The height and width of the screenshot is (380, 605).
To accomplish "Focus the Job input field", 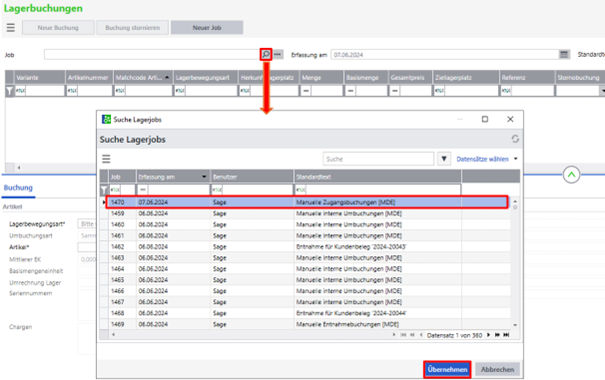I will pos(152,54).
